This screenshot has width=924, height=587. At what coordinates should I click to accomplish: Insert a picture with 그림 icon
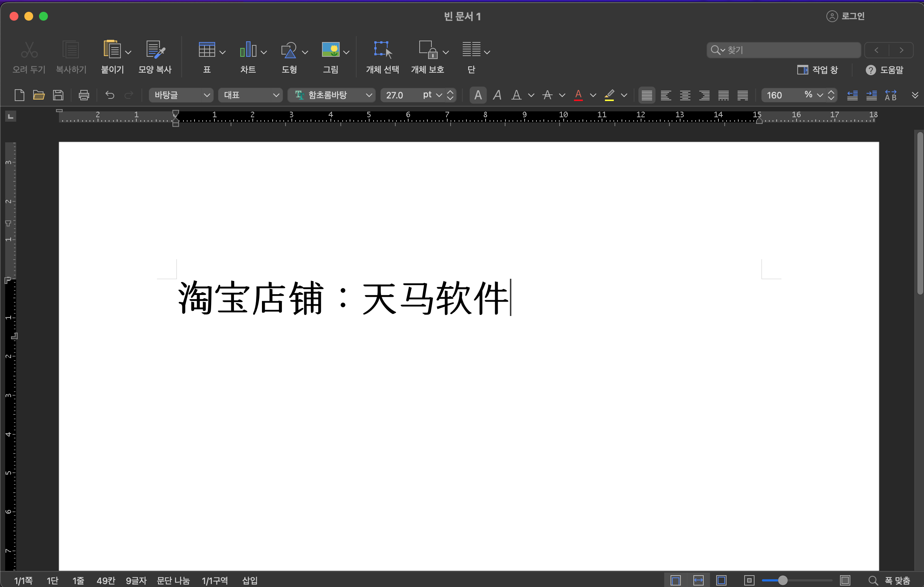[x=330, y=50]
